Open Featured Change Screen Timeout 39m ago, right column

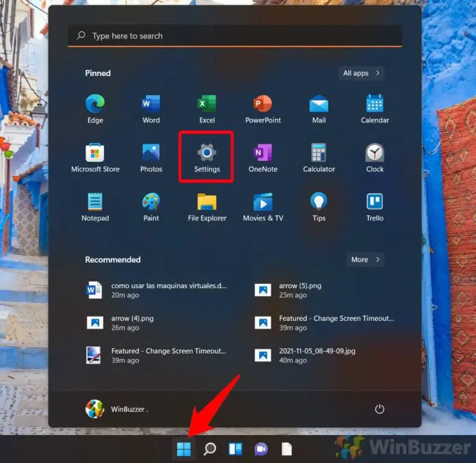point(324,323)
